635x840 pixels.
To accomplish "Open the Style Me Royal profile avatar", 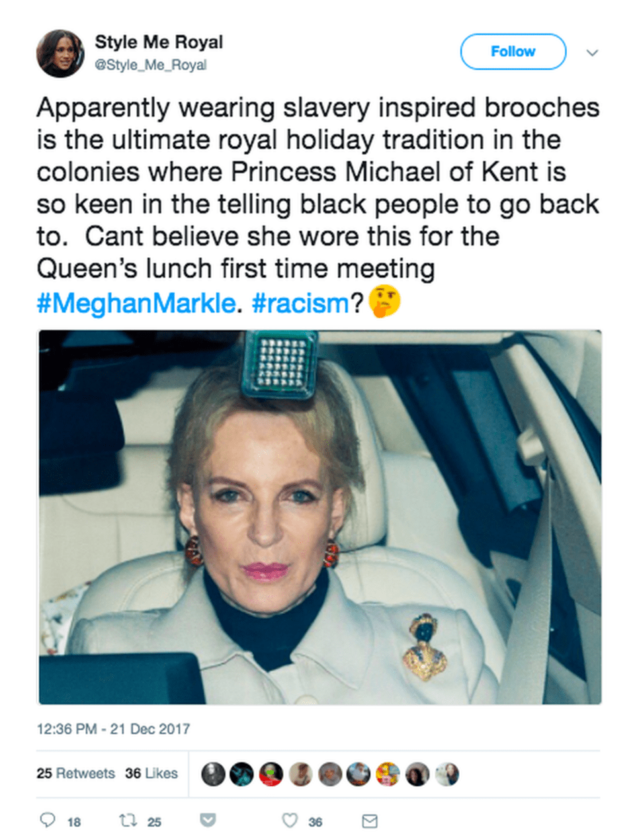I will click(x=60, y=54).
